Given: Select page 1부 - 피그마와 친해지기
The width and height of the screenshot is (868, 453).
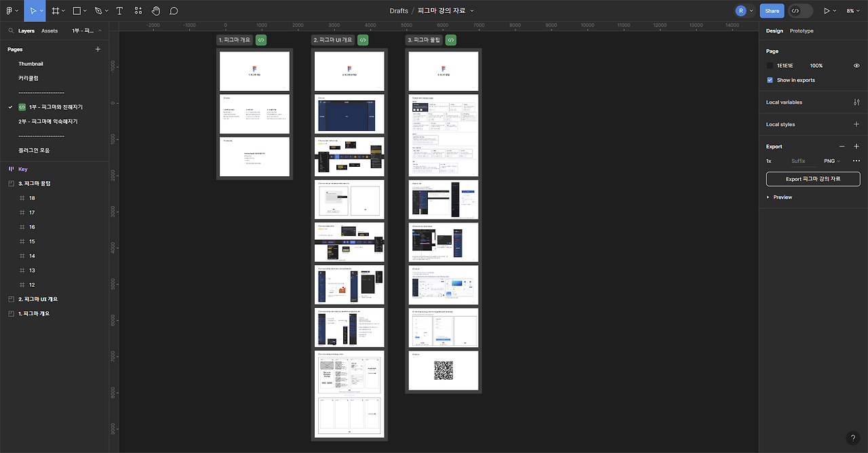Looking at the screenshot, I should [54, 107].
